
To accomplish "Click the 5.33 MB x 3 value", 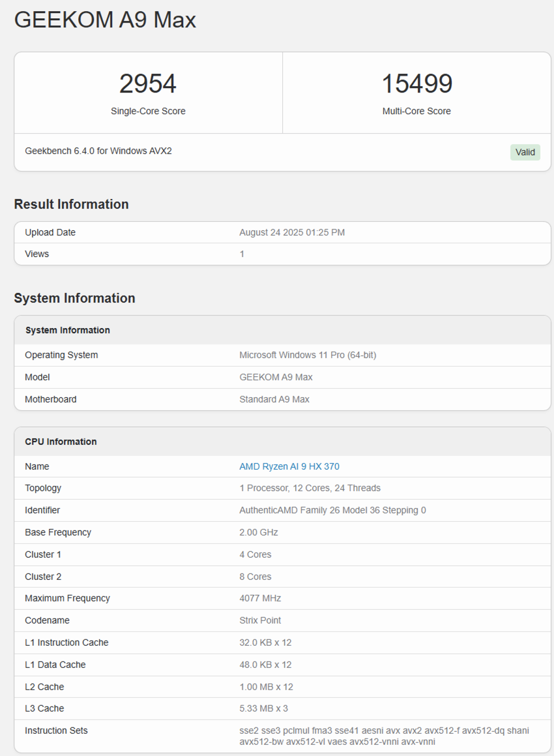I will pyautogui.click(x=263, y=708).
